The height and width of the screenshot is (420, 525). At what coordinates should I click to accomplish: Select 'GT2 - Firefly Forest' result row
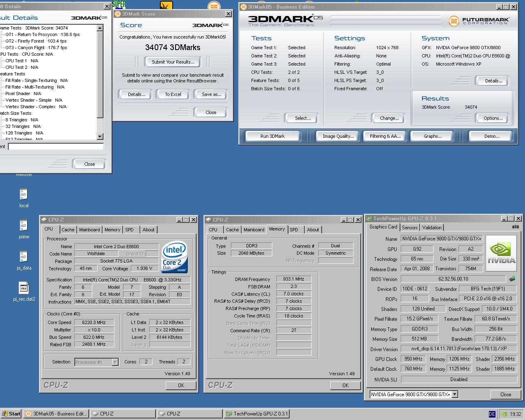36,41
